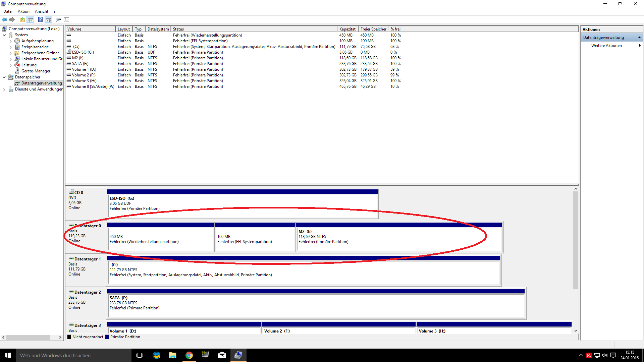This screenshot has height=362, width=644.
Task: Open Chrome from the Windows taskbar
Action: tap(189, 355)
